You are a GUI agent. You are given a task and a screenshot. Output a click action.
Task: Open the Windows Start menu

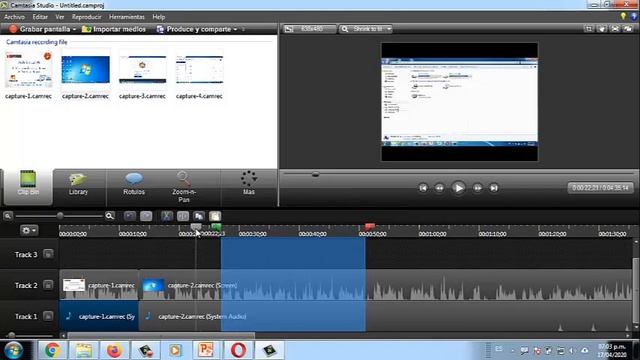(13, 350)
